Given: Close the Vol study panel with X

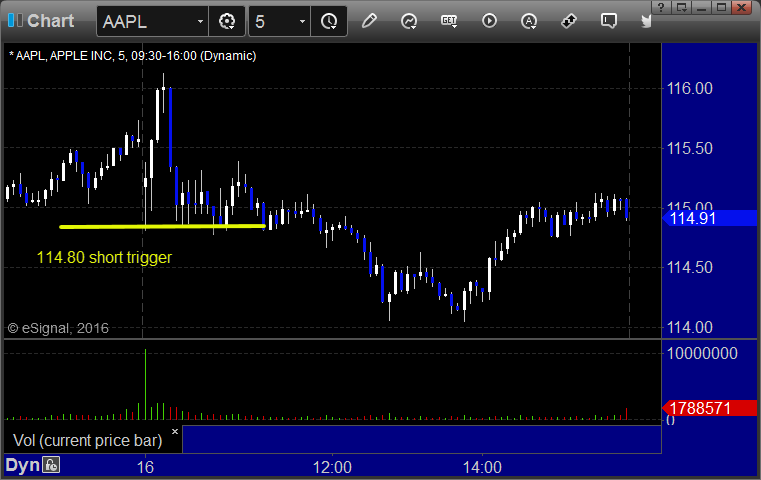Looking at the screenshot, I should pyautogui.click(x=175, y=431).
